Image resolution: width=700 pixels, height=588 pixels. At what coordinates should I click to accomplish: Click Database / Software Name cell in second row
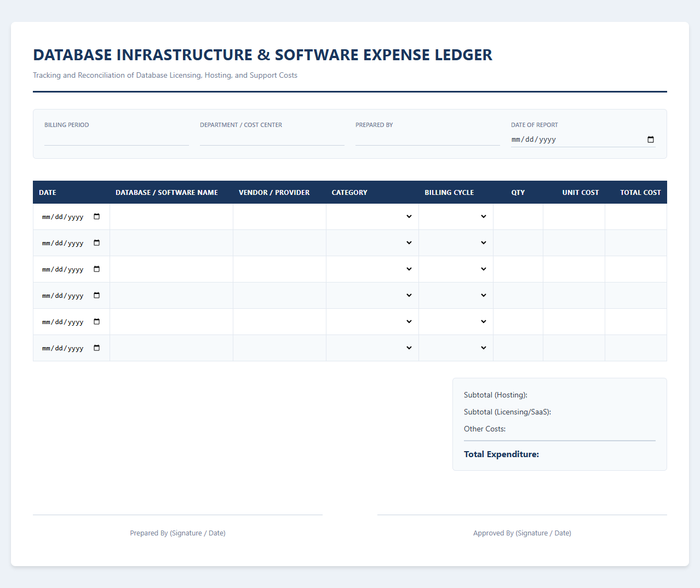tap(171, 243)
